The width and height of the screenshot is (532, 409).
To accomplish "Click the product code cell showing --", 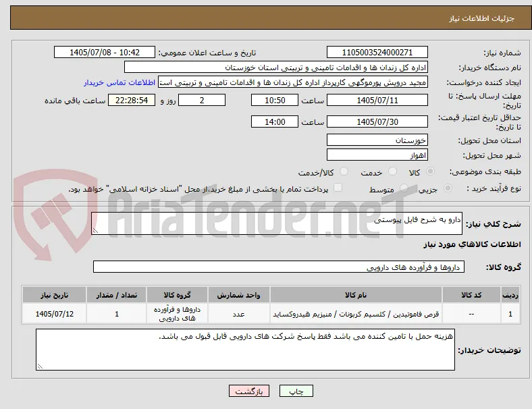I will tap(471, 314).
